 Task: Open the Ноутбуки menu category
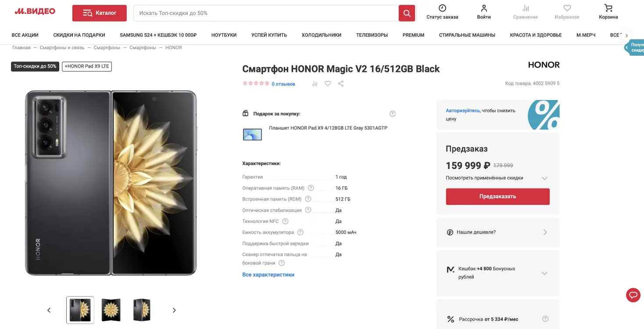[x=224, y=35]
